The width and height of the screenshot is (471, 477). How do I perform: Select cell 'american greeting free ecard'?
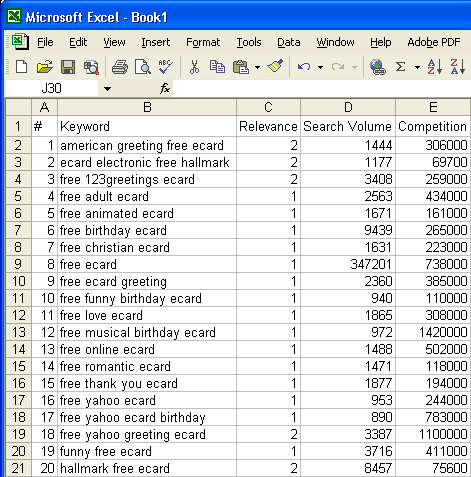[147, 145]
